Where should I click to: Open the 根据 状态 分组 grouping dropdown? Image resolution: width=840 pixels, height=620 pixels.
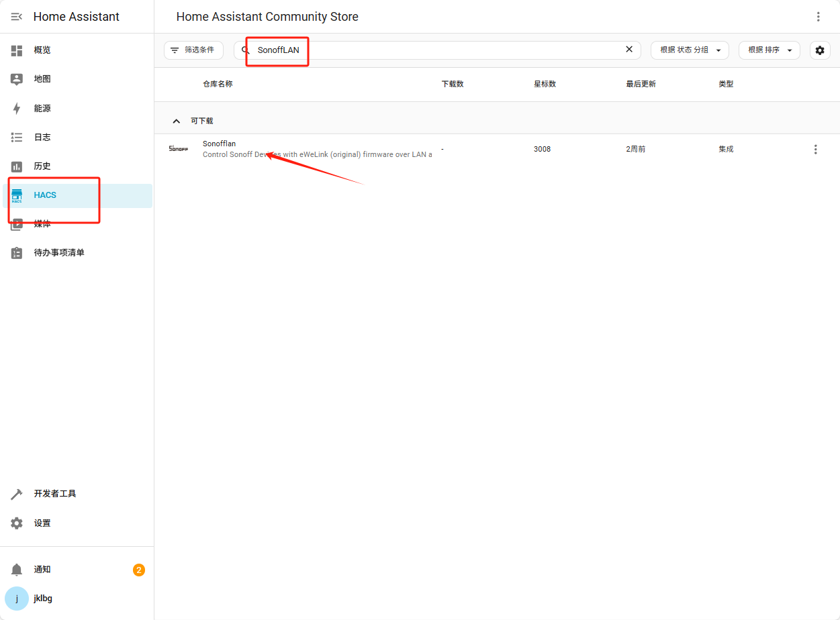tap(690, 50)
